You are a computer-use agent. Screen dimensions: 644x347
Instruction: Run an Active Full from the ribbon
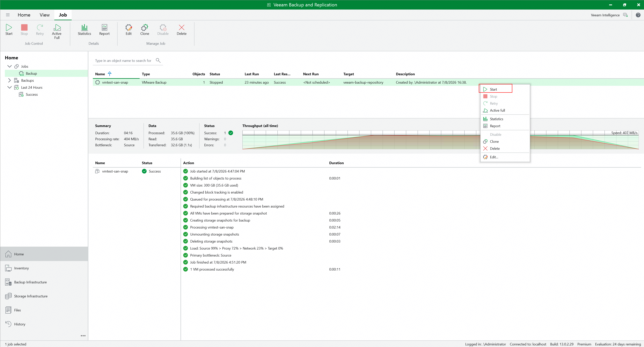tap(57, 32)
